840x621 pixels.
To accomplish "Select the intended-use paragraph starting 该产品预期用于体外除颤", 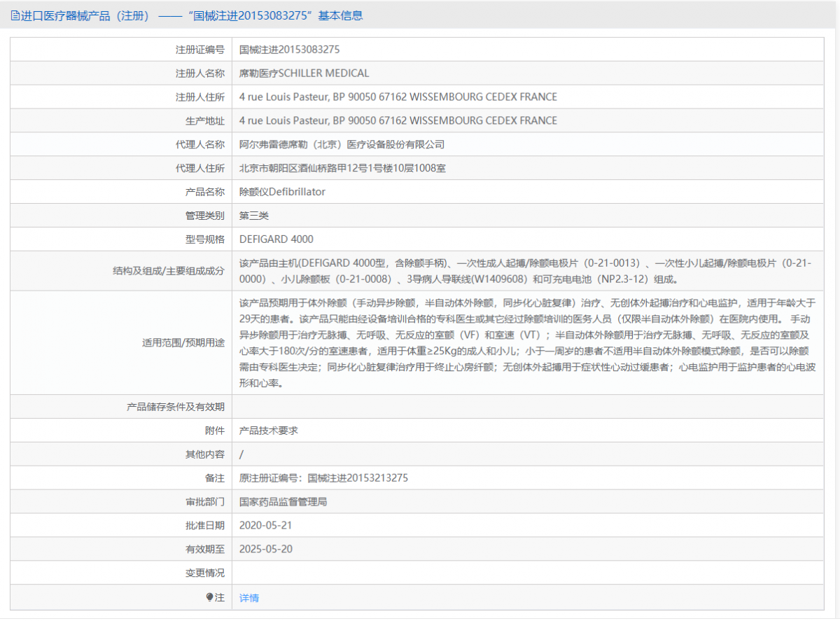I will 527,343.
